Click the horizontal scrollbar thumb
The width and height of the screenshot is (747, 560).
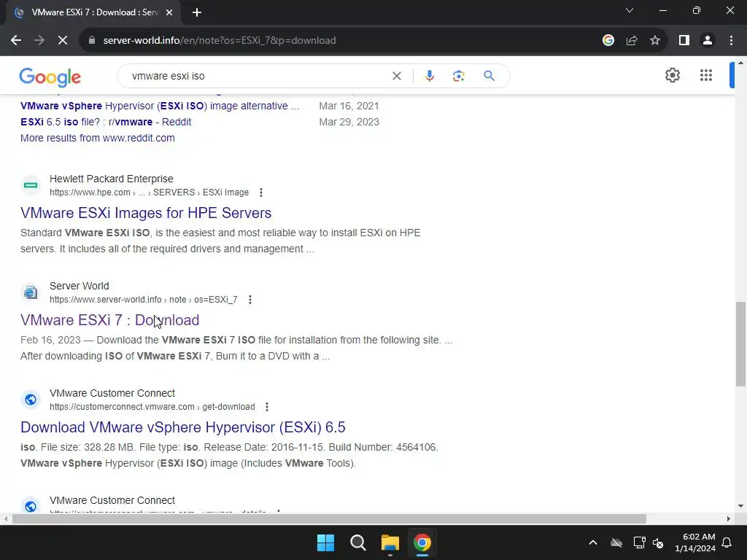point(329,518)
